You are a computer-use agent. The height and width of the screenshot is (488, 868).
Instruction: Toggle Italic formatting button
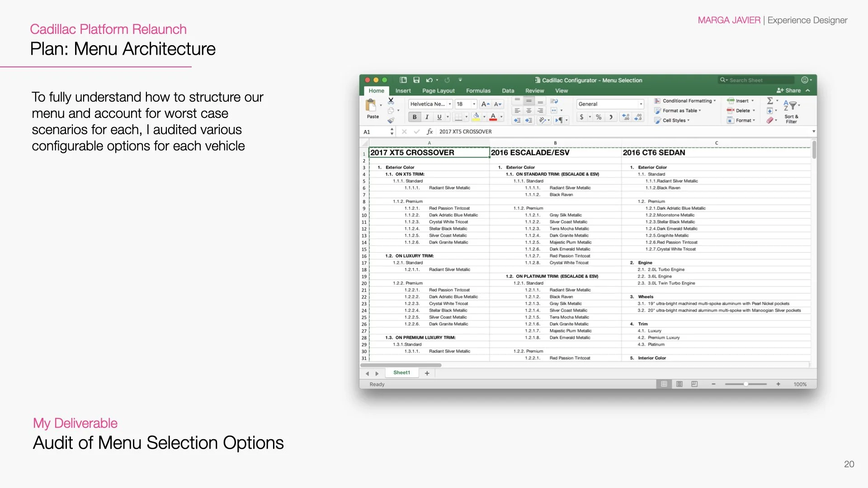coord(427,117)
